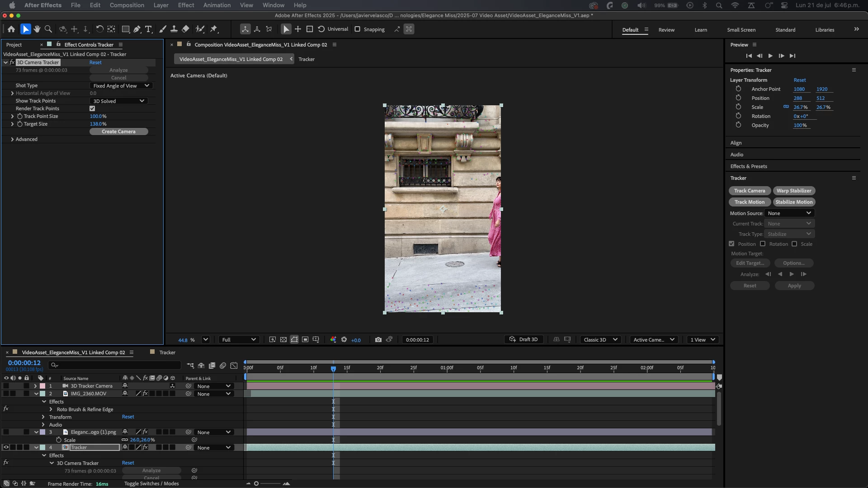Hide the Tracker layer via eye icon
Viewport: 868px width, 488px height.
point(6,447)
